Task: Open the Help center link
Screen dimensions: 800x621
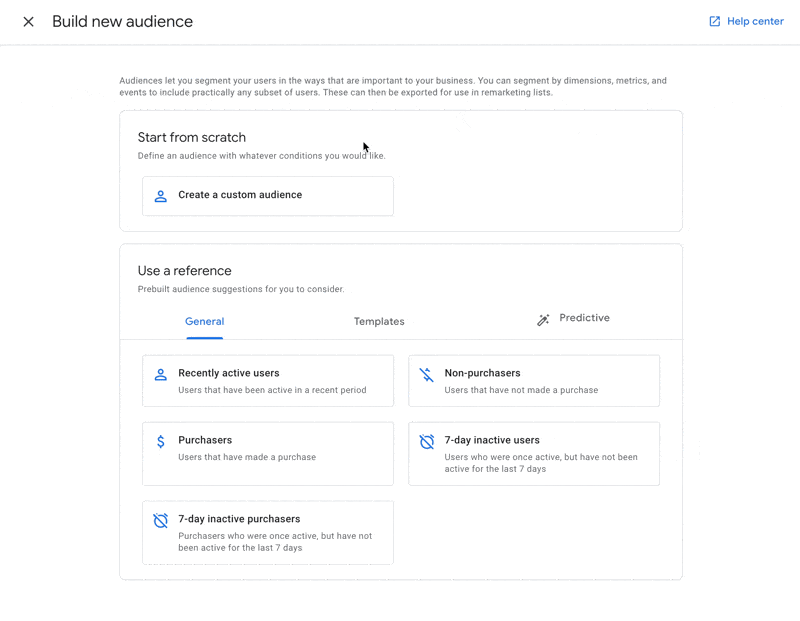Action: (x=746, y=21)
